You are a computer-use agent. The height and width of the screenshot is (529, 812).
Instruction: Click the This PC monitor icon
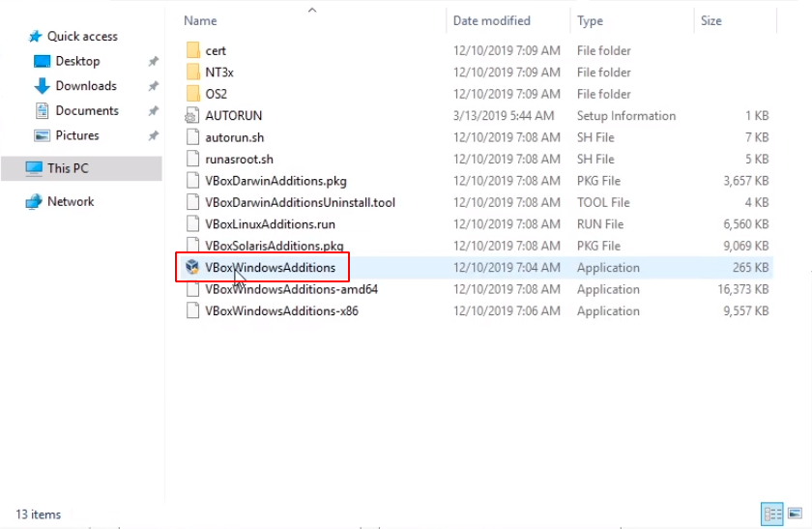coord(34,168)
